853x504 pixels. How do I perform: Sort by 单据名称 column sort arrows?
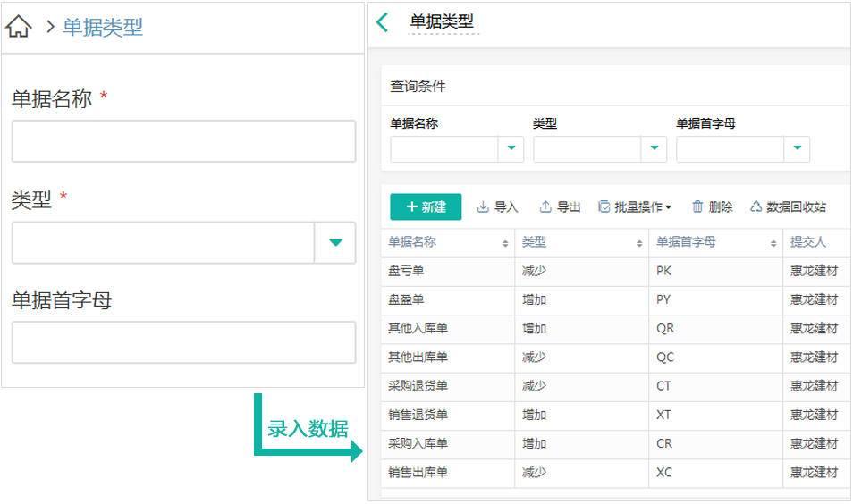(505, 243)
